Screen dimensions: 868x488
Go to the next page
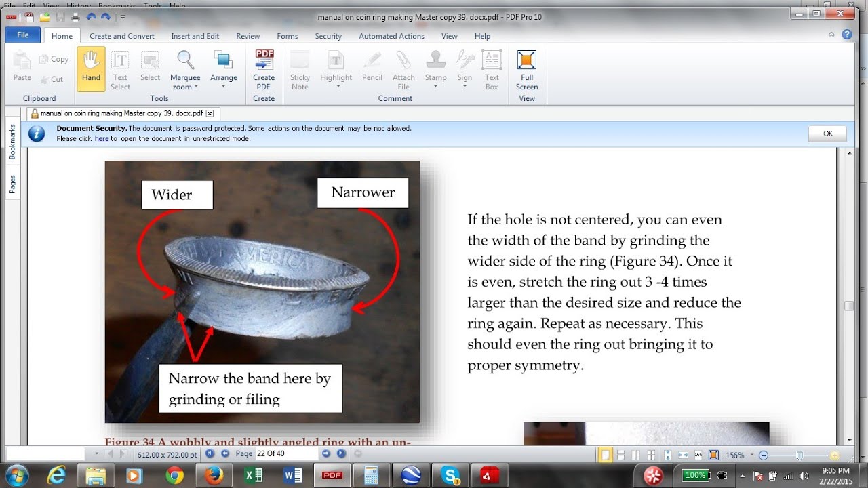tap(326, 453)
